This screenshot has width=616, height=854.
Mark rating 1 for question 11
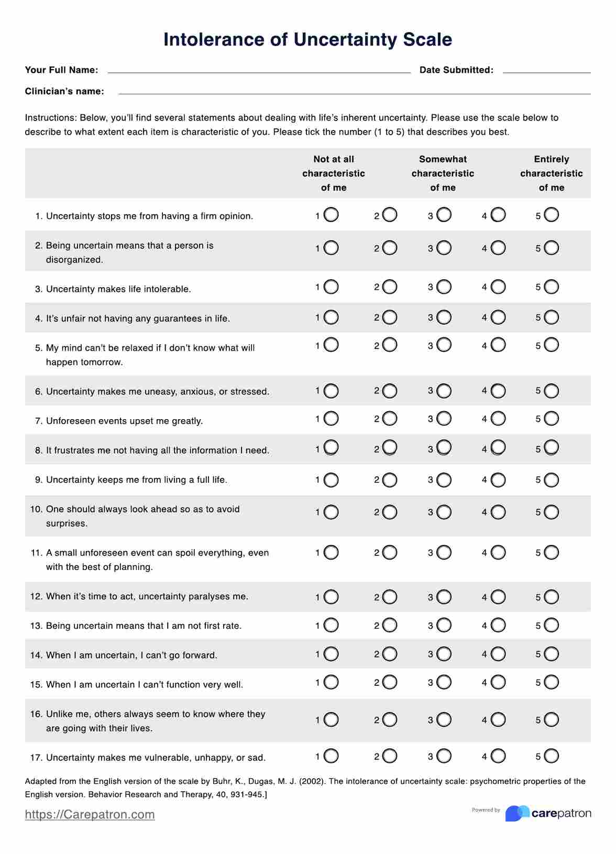(331, 552)
